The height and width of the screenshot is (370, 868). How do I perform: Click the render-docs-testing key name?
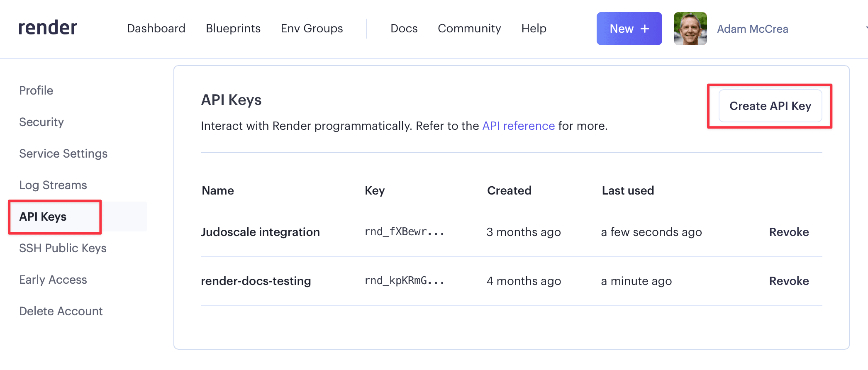[256, 281]
